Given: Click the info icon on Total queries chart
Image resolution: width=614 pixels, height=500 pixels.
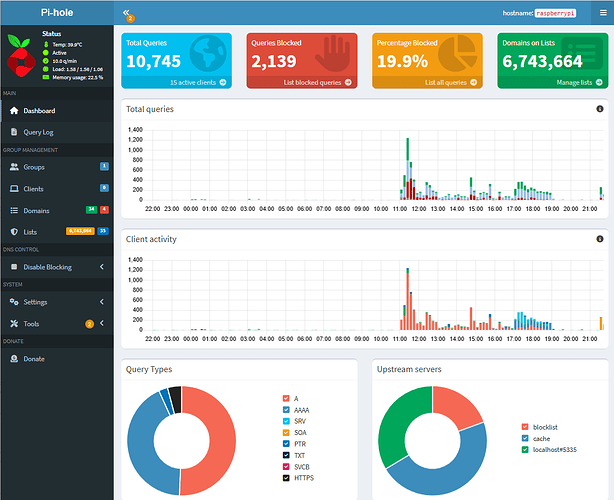Looking at the screenshot, I should [600, 108].
